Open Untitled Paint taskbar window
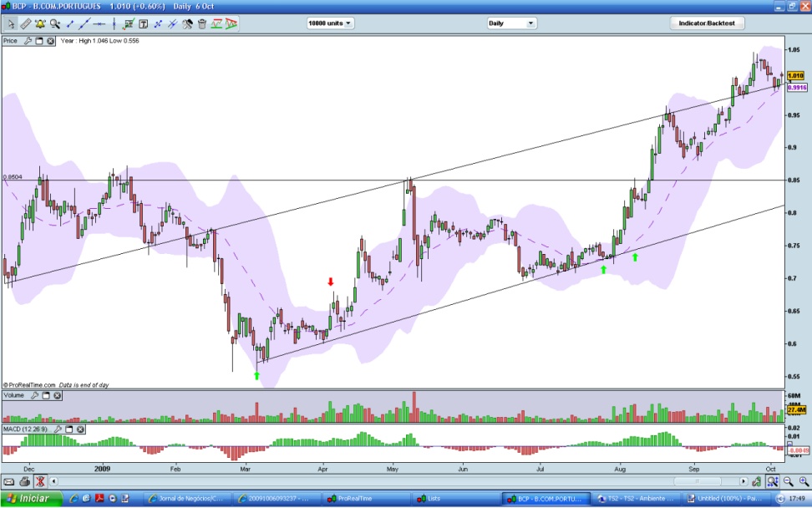Image resolution: width=812 pixels, height=508 pixels. coord(725,499)
